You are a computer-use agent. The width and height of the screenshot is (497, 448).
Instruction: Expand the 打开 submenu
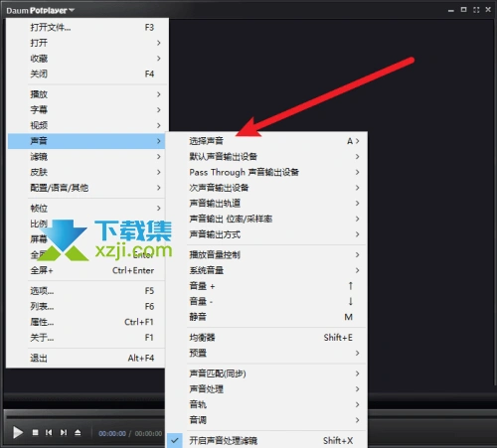86,43
